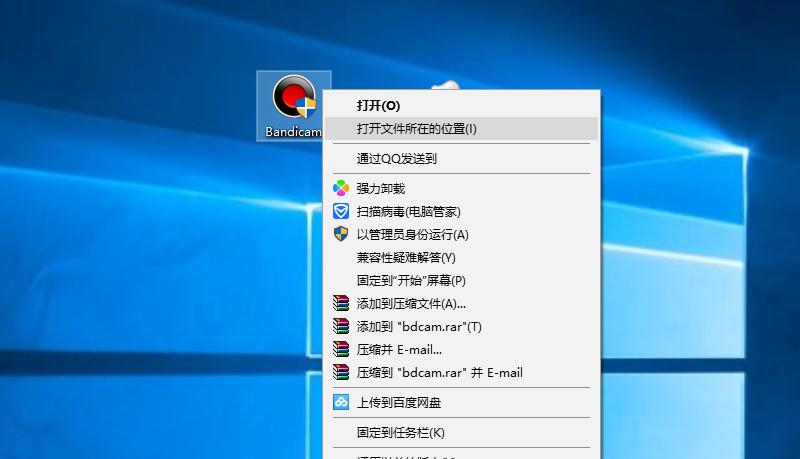
Task: Choose 扫描病毒(电脑管家) text entry
Action: pos(408,212)
